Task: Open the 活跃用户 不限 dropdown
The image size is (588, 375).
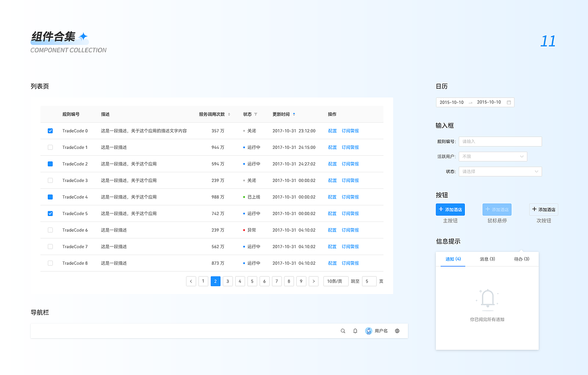Action: (x=492, y=156)
